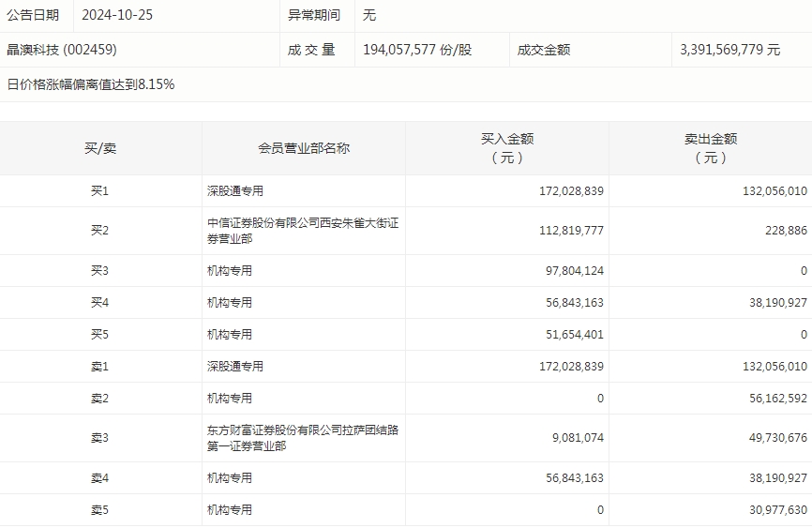Click 机构专用 in the 卖2 row
Viewport: 812px width, 528px height.
point(230,399)
